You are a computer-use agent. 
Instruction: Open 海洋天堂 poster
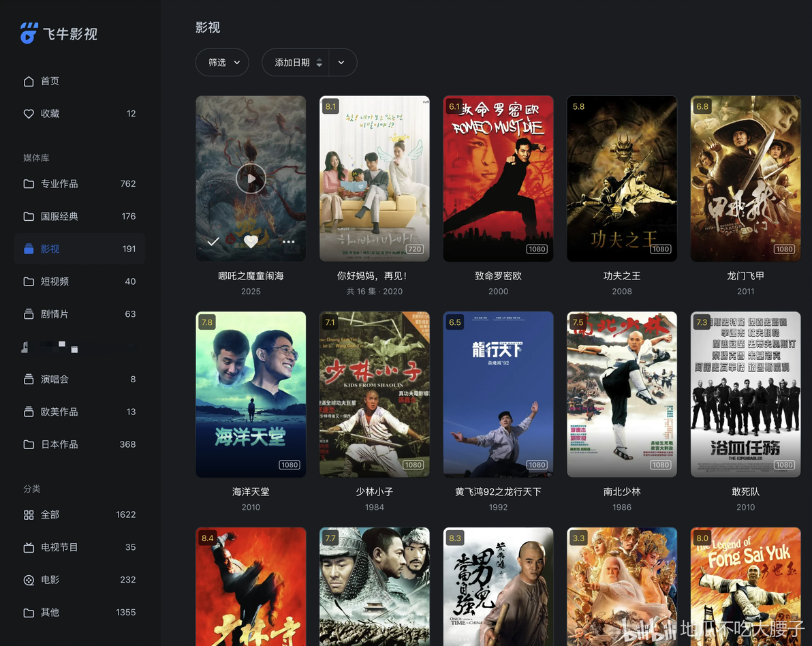[251, 395]
